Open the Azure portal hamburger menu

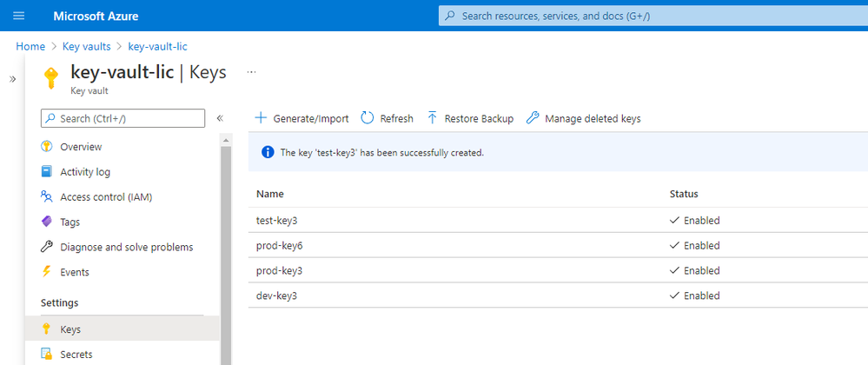(x=19, y=16)
